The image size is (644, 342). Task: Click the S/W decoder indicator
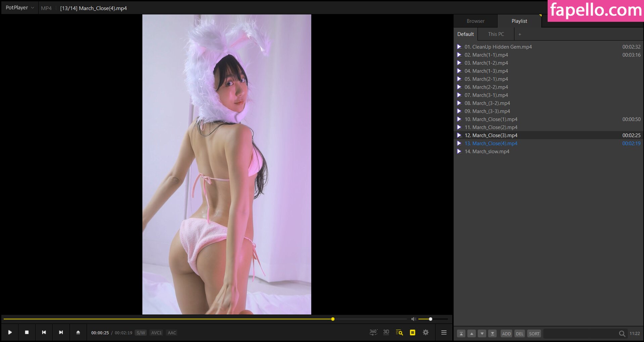(x=141, y=333)
